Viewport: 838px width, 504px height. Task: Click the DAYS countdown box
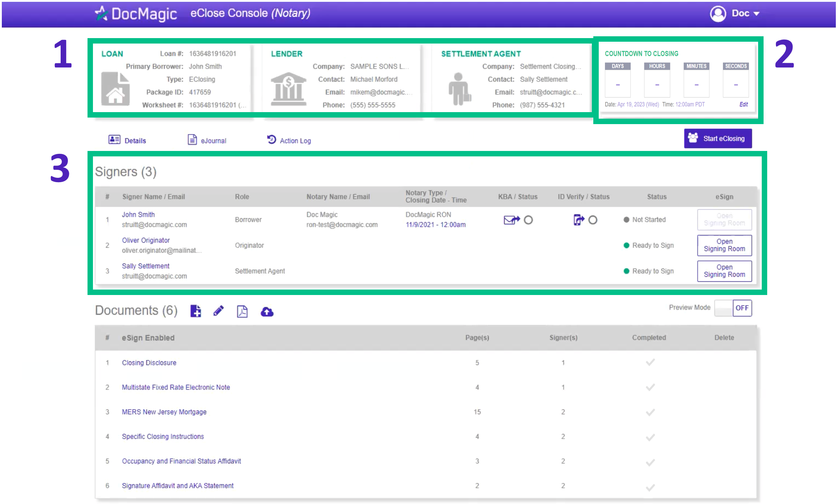pos(618,80)
